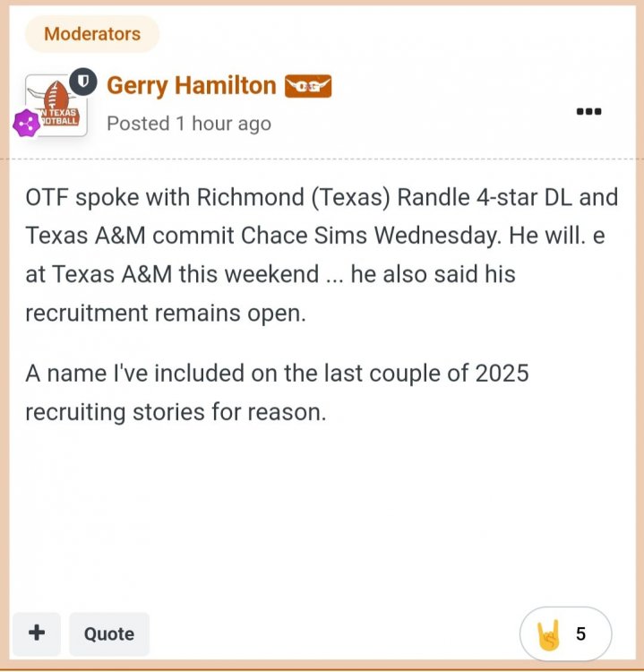Click the Moderators group label
Viewport: 644px width, 672px height.
[x=92, y=34]
